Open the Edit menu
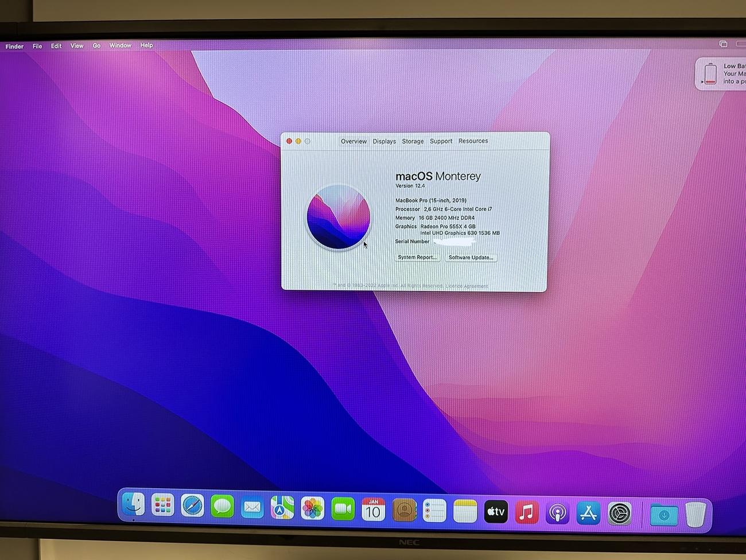 click(56, 46)
